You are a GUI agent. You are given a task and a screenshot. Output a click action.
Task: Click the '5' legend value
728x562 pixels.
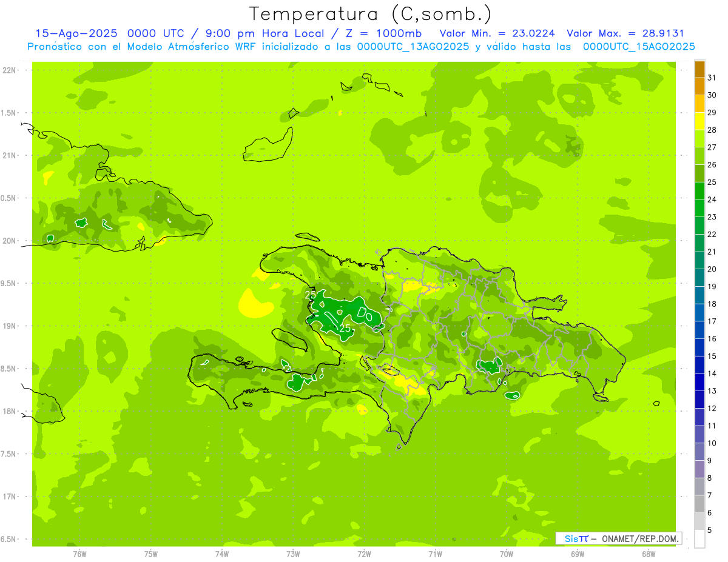pyautogui.click(x=710, y=530)
